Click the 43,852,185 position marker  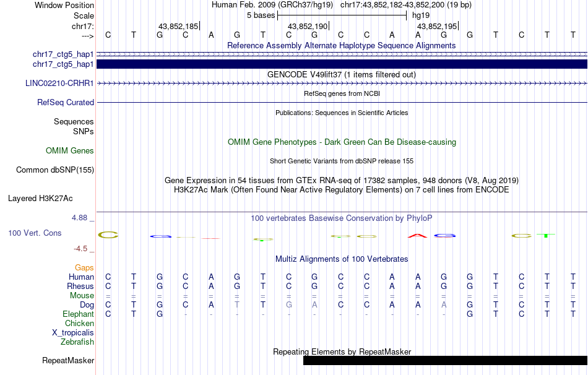[x=178, y=26]
